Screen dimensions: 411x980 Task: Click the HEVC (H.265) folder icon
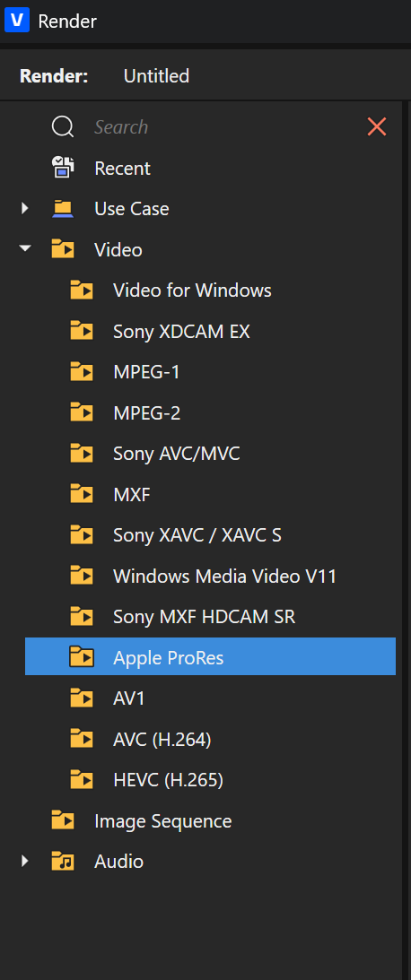pyautogui.click(x=82, y=779)
